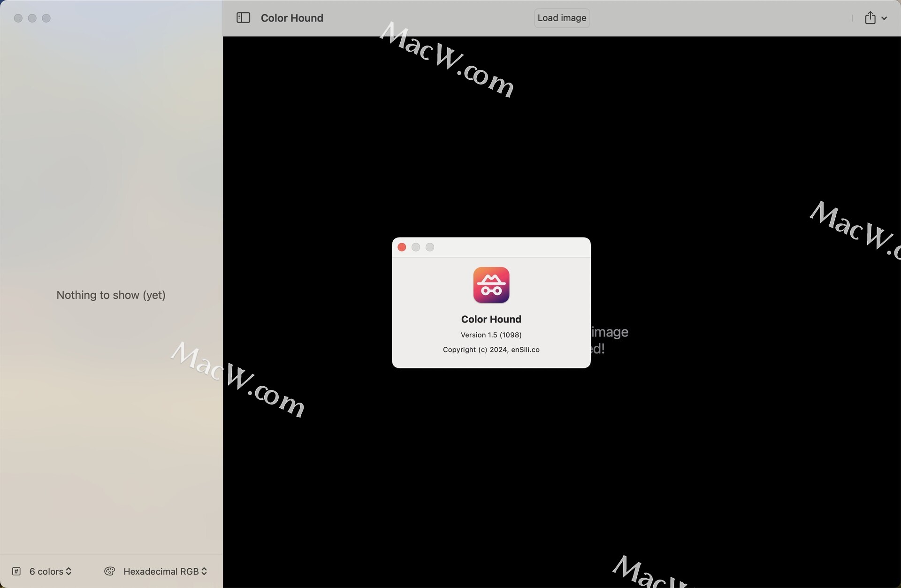The image size is (901, 588).
Task: Click the main window zoom button
Action: point(46,18)
